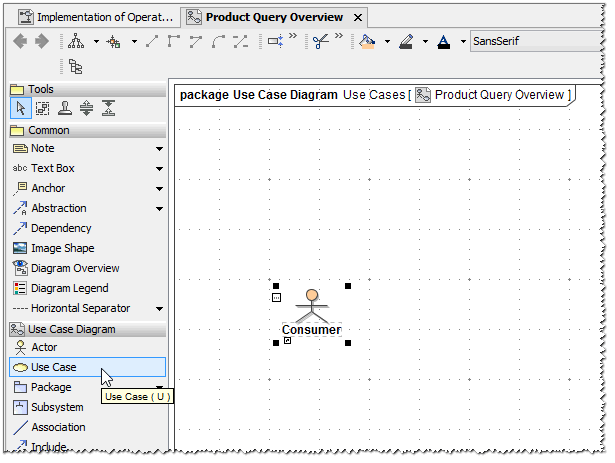
Task: Click the Diagram Overview tool
Action: pos(74,268)
